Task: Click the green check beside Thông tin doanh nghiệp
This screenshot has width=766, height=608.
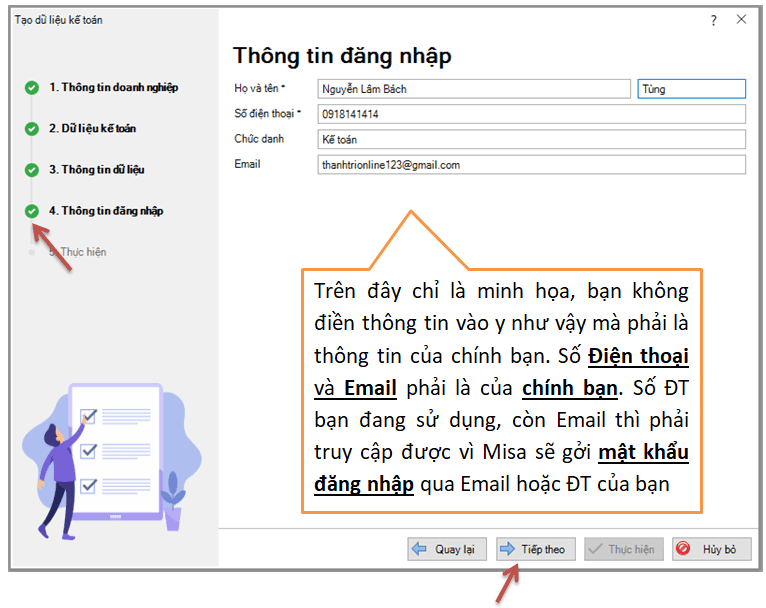Action: click(32, 88)
